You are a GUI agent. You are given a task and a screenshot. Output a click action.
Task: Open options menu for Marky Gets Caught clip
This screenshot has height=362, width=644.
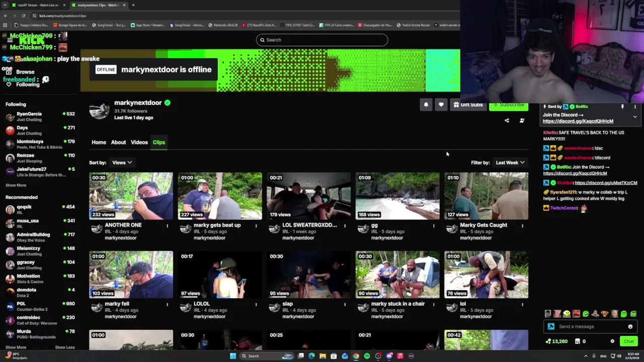point(522,226)
